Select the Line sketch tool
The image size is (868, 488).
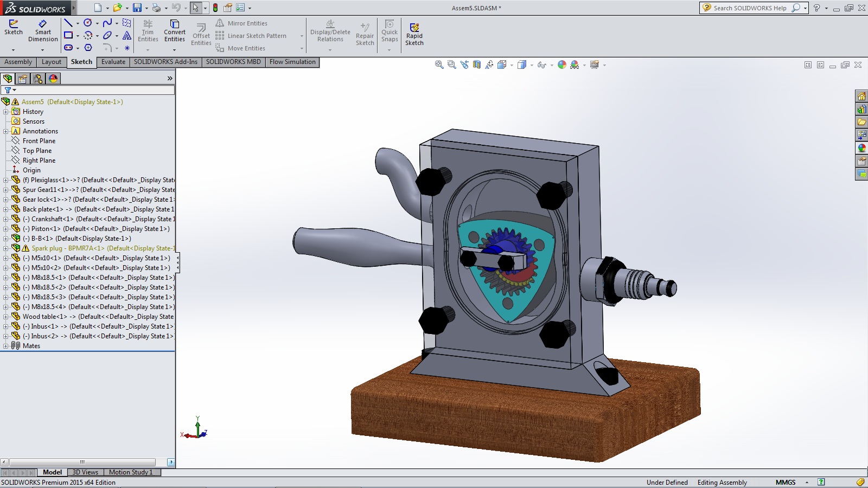(x=68, y=23)
